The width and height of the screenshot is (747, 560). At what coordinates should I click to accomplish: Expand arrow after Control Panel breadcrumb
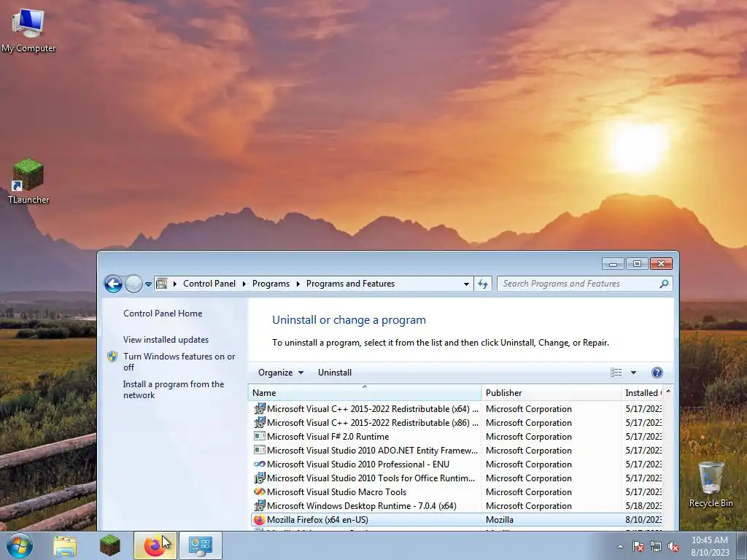pos(244,284)
